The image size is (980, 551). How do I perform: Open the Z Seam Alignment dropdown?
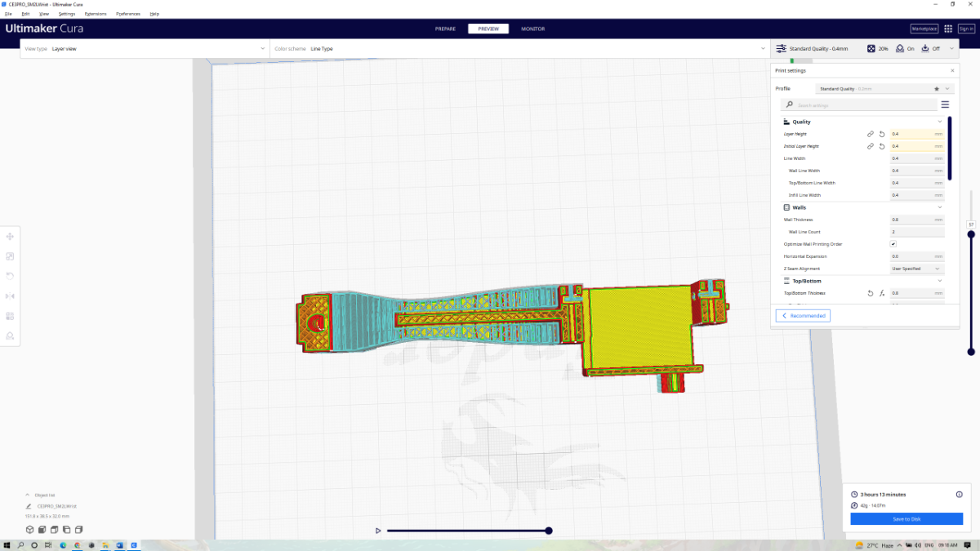[x=916, y=269]
